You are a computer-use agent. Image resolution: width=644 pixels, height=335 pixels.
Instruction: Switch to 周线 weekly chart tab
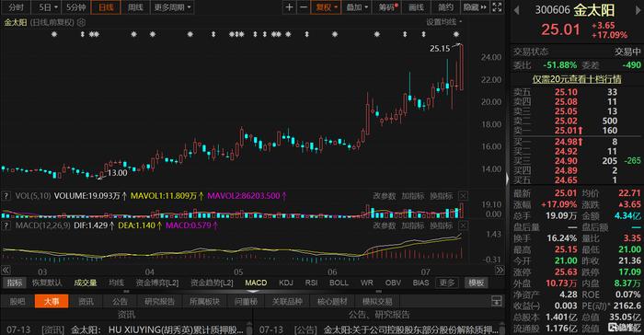(135, 7)
